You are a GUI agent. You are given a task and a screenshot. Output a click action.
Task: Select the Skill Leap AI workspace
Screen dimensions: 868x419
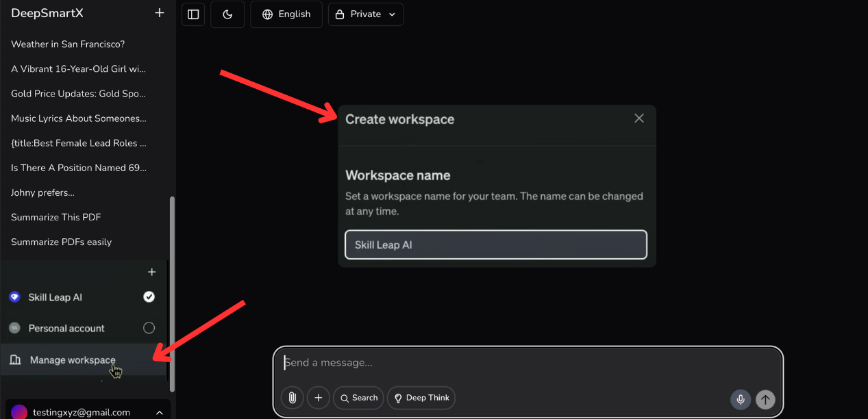tap(55, 297)
